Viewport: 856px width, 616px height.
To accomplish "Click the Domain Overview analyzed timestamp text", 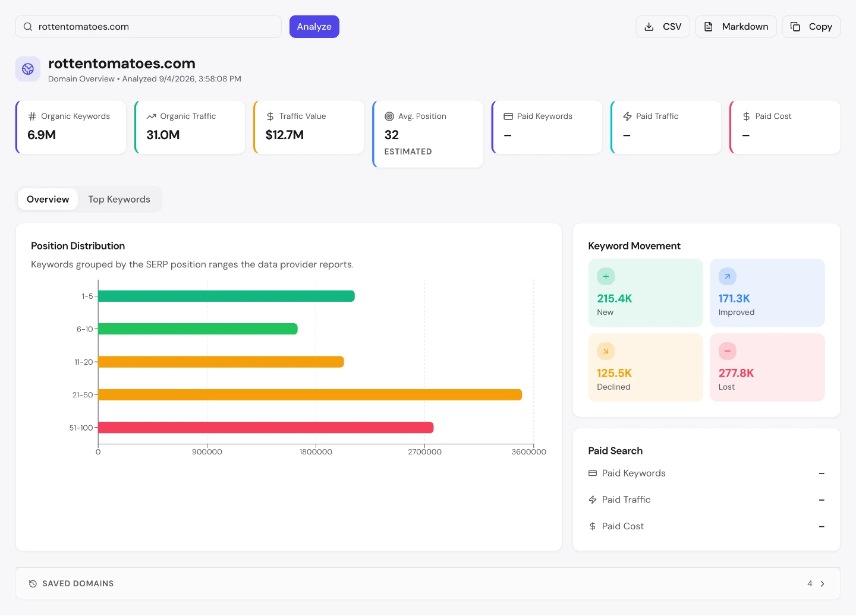I will (144, 79).
